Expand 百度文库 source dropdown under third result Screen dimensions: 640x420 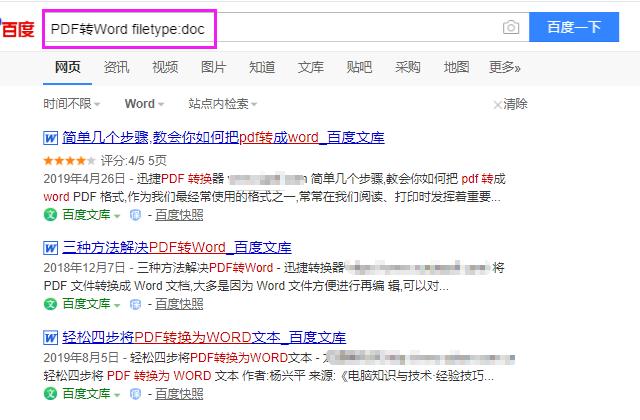(x=118, y=395)
